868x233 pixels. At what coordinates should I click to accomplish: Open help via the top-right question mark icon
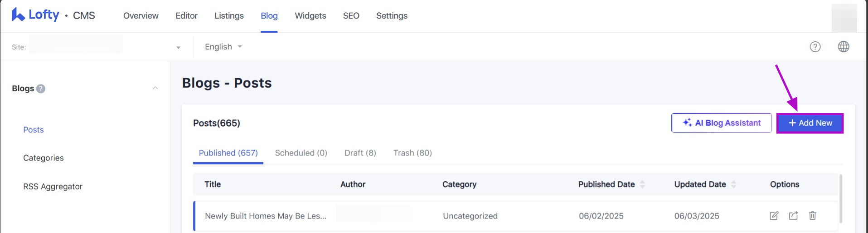point(815,47)
